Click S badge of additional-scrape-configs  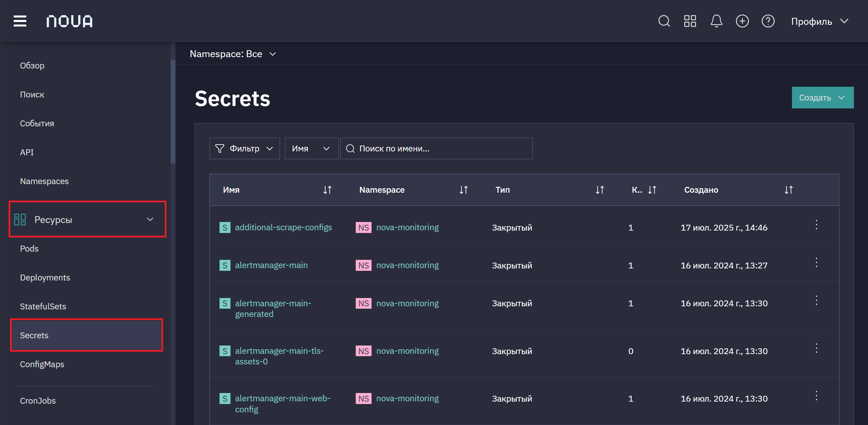[x=225, y=227]
